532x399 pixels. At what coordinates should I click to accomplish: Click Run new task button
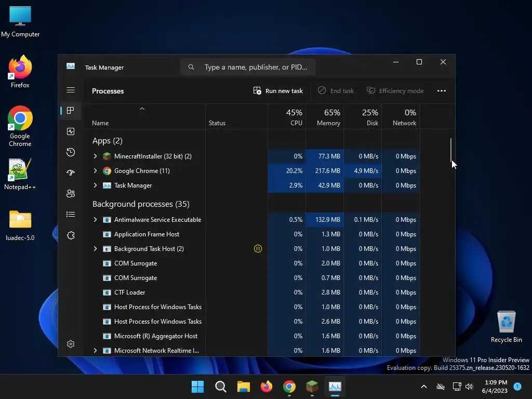[278, 90]
